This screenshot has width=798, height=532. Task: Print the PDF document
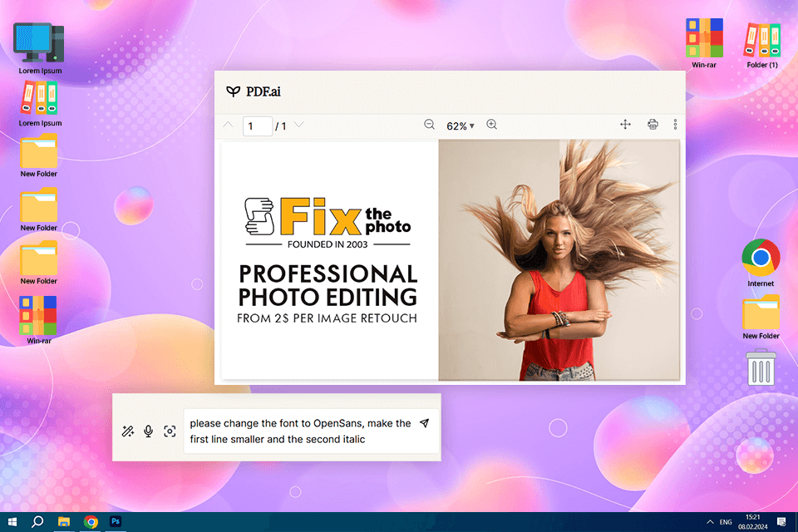(x=653, y=124)
